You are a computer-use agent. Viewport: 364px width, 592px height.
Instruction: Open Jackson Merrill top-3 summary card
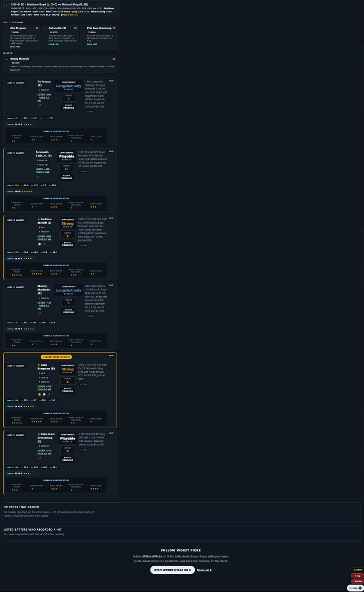pos(60,37)
